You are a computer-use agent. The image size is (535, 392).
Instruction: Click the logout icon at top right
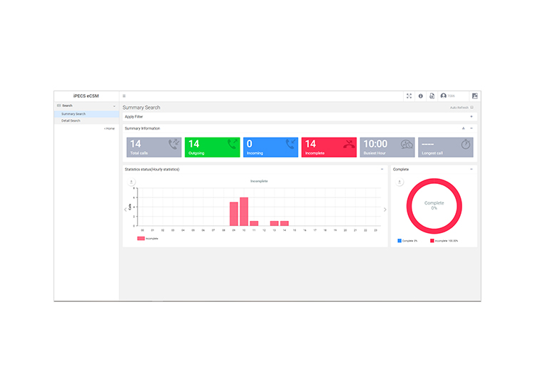pyautogui.click(x=474, y=96)
